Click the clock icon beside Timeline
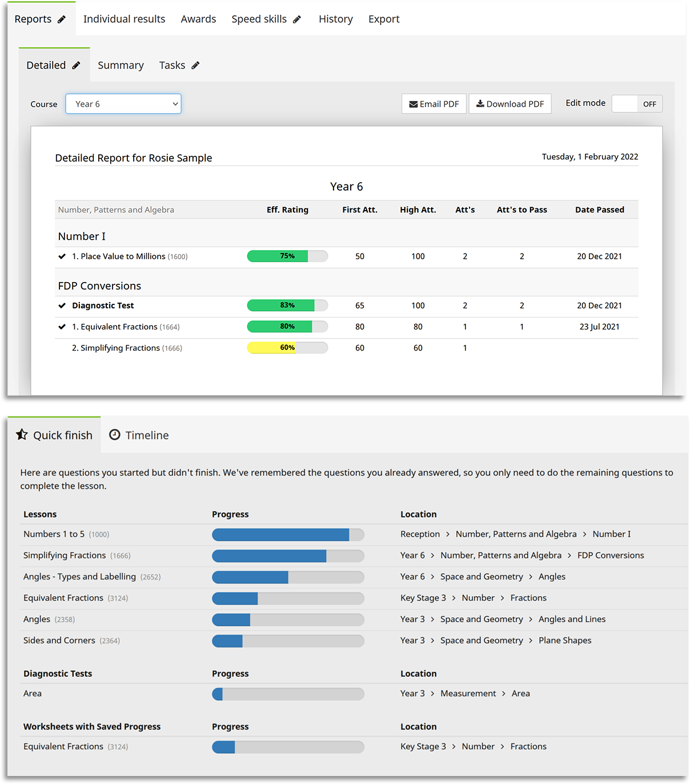This screenshot has width=690, height=784. pos(115,435)
